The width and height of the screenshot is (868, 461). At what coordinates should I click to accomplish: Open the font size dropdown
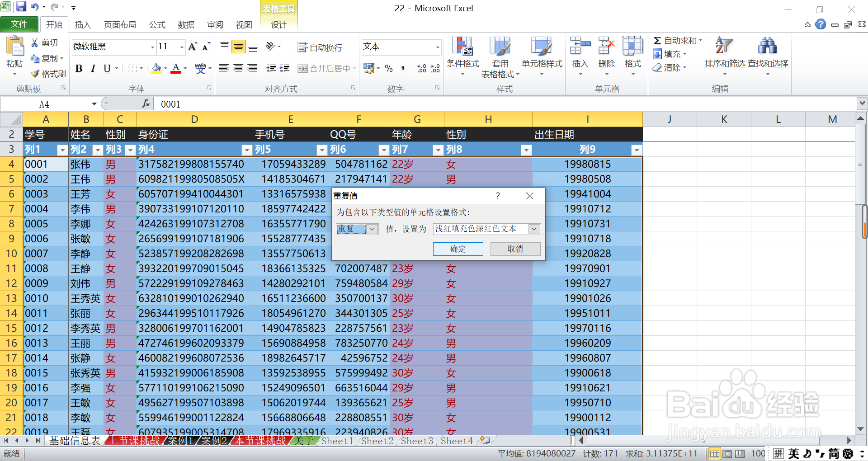(182, 47)
